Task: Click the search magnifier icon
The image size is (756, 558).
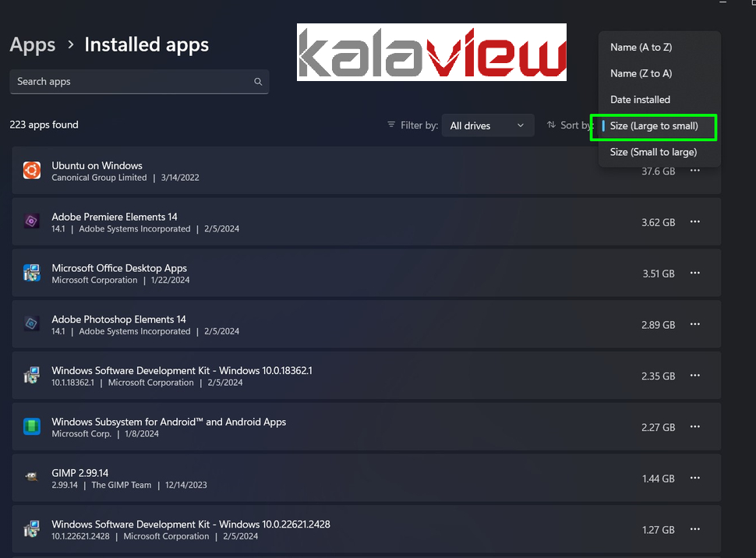Action: tap(259, 82)
